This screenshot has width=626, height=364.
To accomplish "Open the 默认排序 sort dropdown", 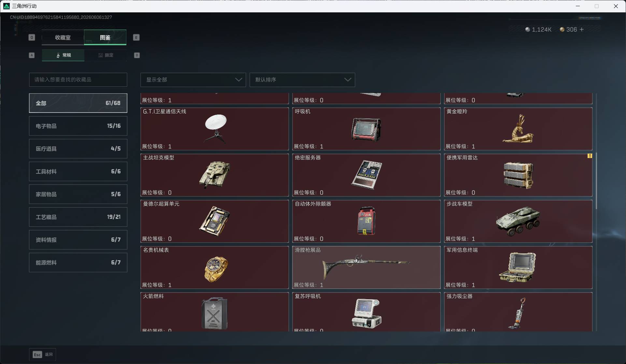I will [x=302, y=80].
